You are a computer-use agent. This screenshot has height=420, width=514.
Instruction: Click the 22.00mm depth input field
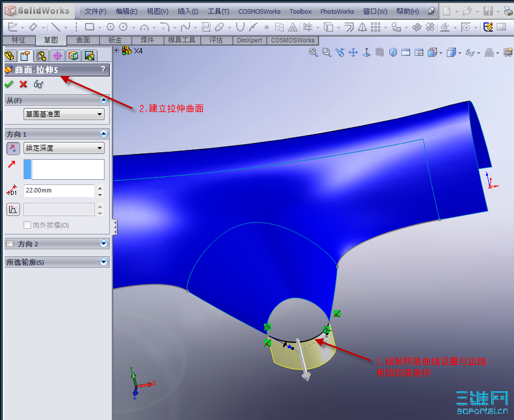point(59,191)
